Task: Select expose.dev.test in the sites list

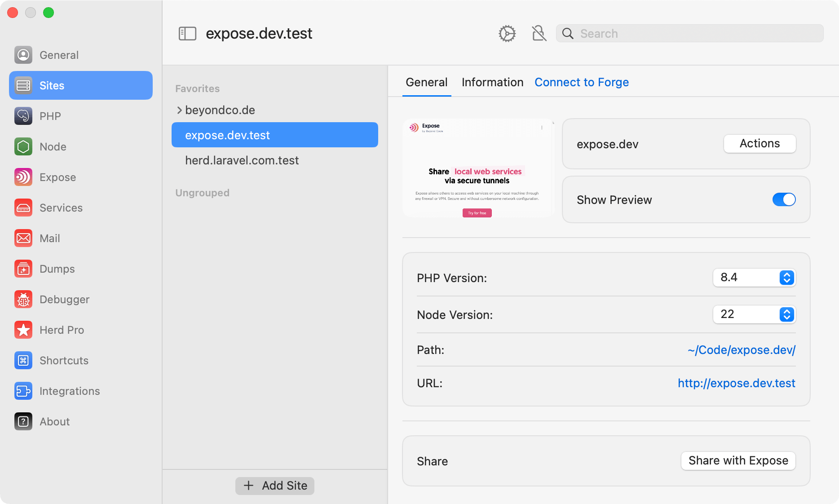Action: [x=275, y=135]
